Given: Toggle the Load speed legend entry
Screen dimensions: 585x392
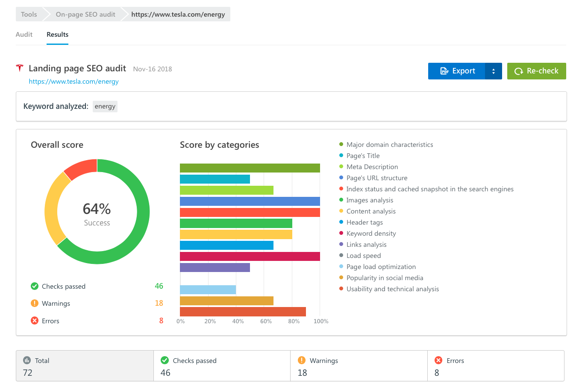Looking at the screenshot, I should click(363, 256).
